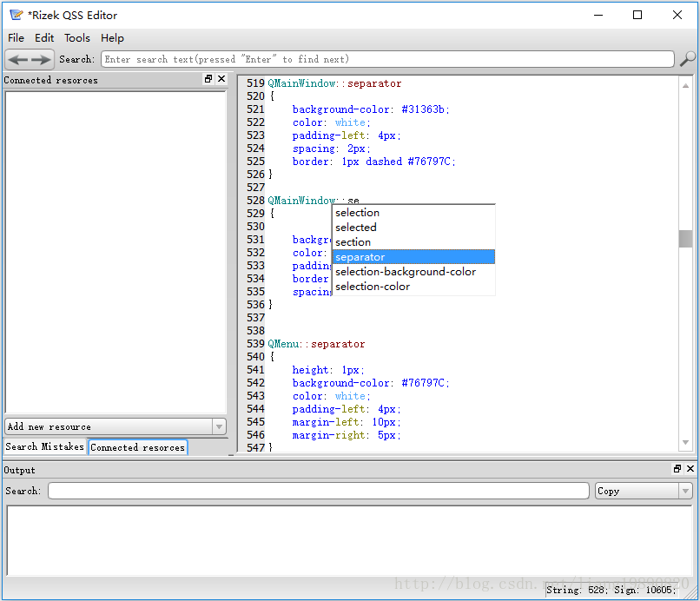Switch to the Search Mistakes tab
Viewport: 700px width, 601px height.
[x=44, y=446]
